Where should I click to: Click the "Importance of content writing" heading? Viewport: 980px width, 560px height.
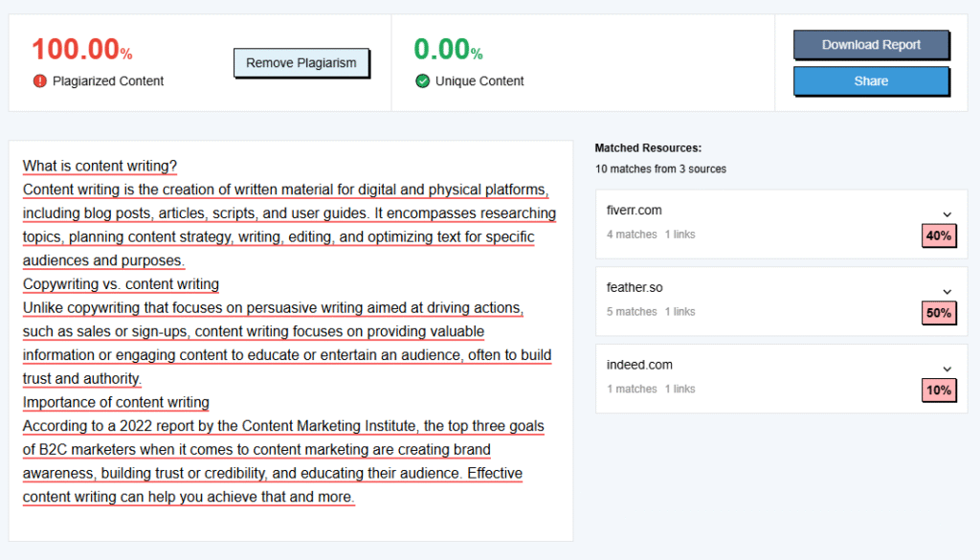(116, 402)
